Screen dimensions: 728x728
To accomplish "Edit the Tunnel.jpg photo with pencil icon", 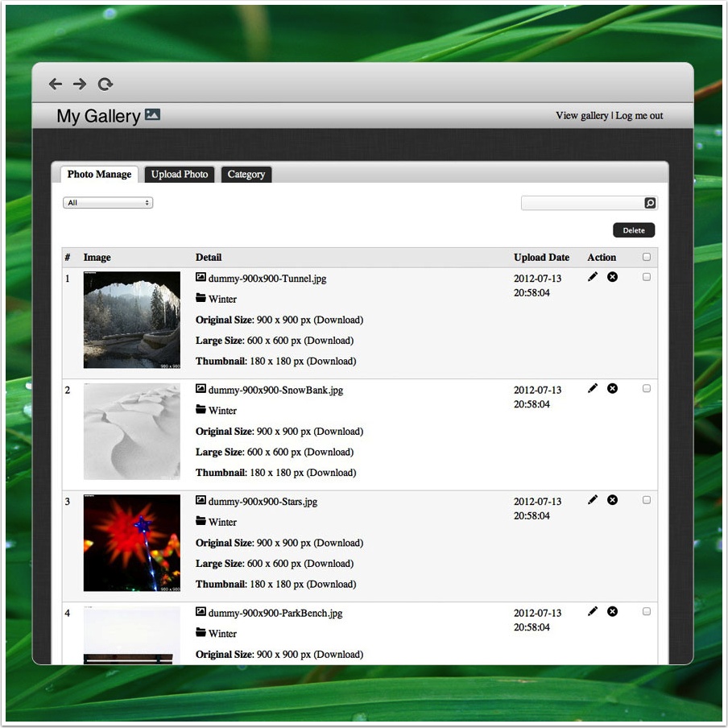I will (593, 277).
